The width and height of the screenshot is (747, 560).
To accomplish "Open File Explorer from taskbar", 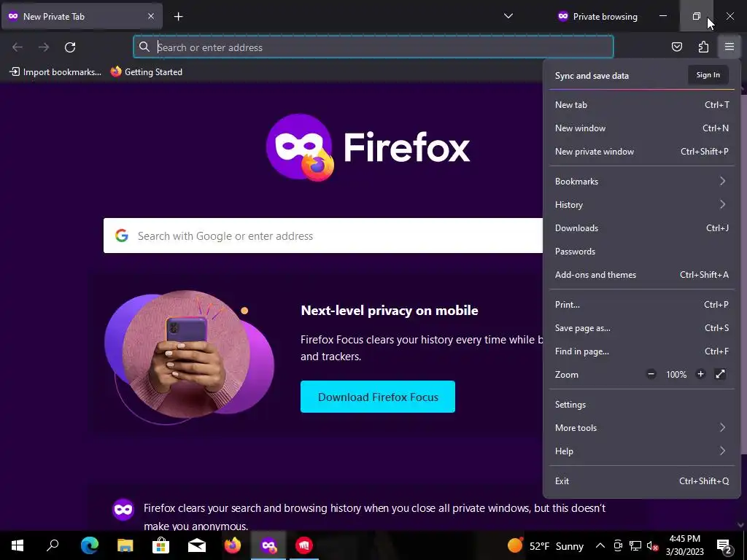I will (125, 545).
